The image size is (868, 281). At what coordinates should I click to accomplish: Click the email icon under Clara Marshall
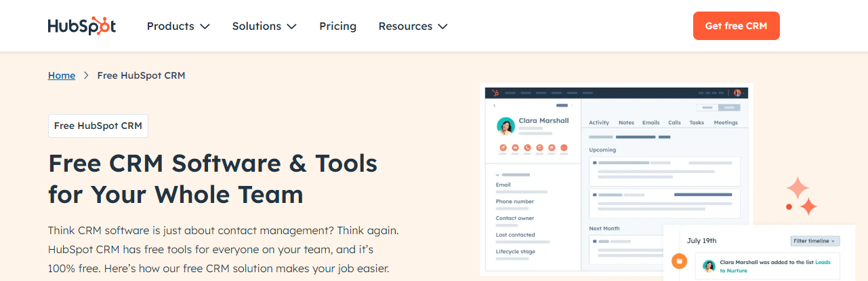pos(515,147)
